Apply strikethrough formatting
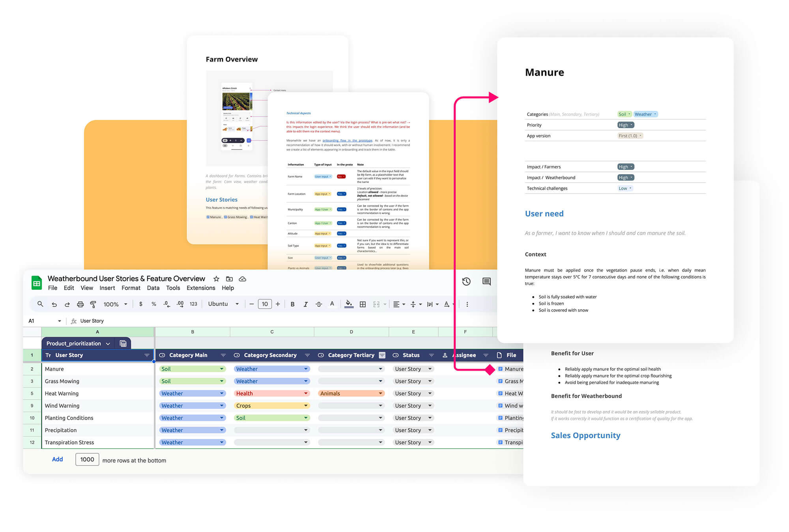The image size is (789, 532). tap(319, 304)
